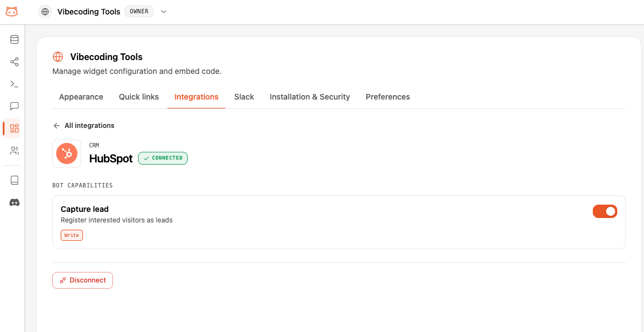
Task: Click the OWNER role badge
Action: (x=139, y=12)
